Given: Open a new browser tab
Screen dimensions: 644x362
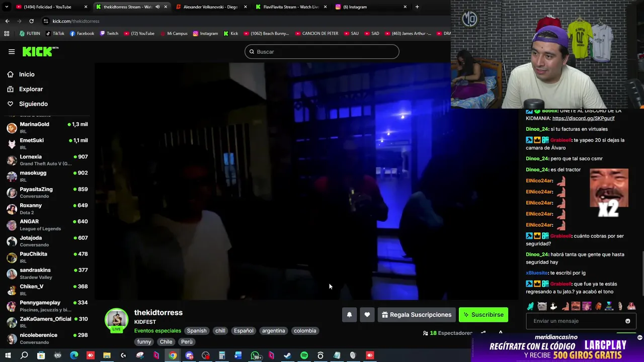Looking at the screenshot, I should click(417, 7).
